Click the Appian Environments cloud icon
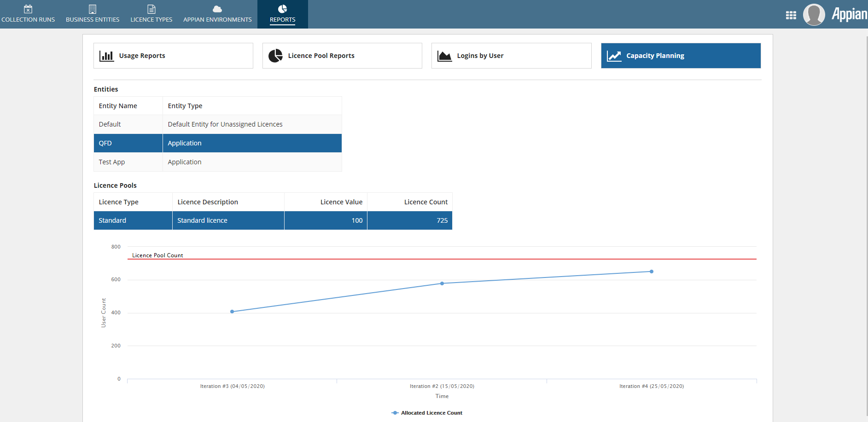The image size is (868, 422). pos(217,9)
